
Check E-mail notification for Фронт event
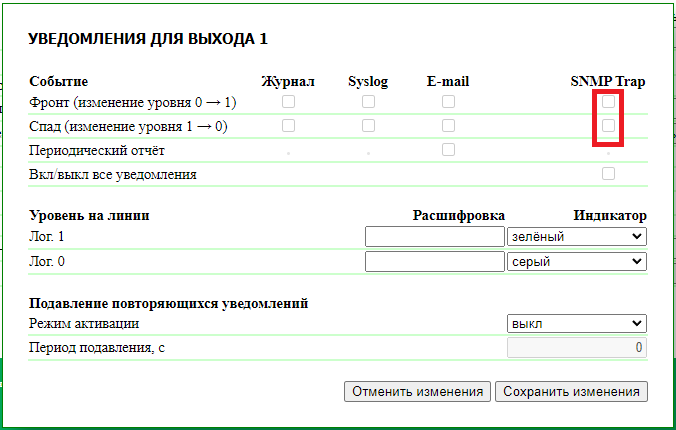coord(448,102)
